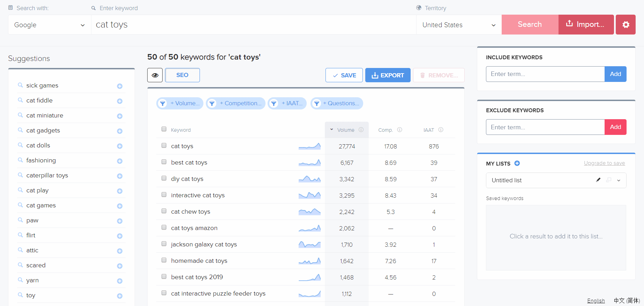
Task: Add 'fashioning' suggestion with plus icon
Action: [120, 161]
